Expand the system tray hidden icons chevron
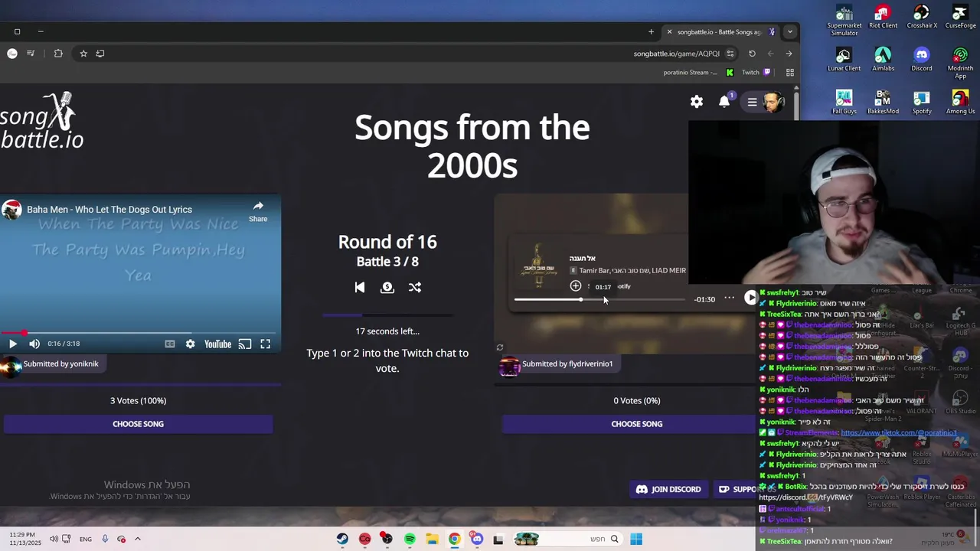 [x=138, y=539]
